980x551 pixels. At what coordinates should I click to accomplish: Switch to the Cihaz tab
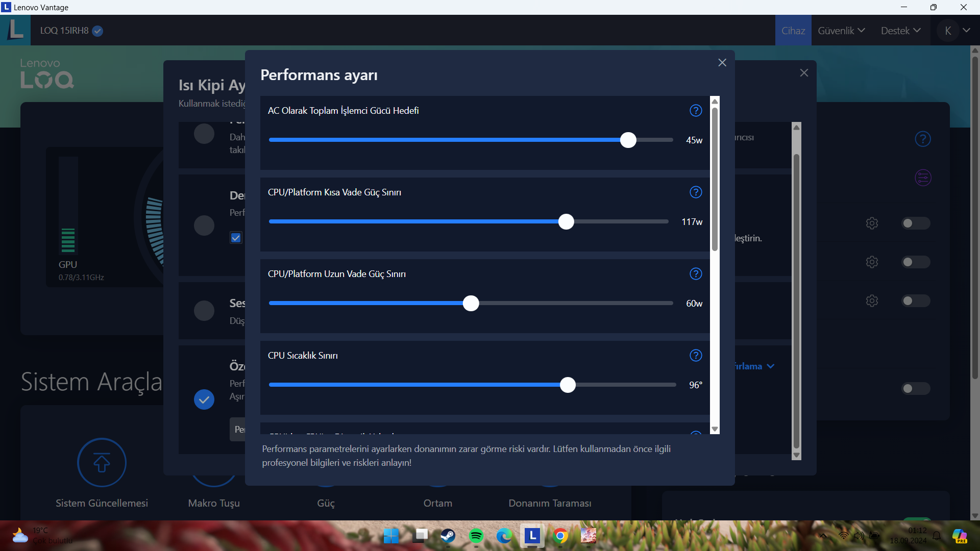(793, 31)
